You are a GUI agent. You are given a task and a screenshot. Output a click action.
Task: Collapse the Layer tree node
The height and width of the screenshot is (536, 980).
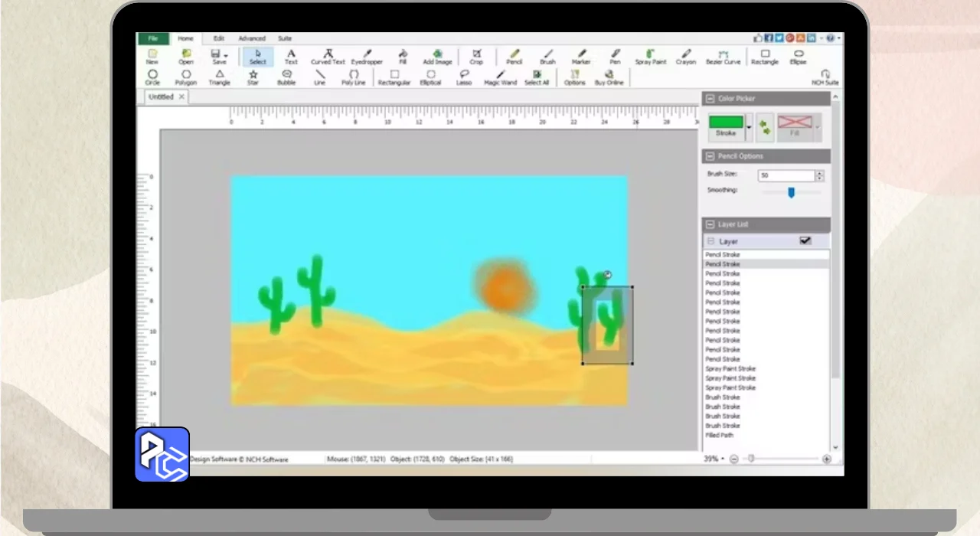(710, 241)
